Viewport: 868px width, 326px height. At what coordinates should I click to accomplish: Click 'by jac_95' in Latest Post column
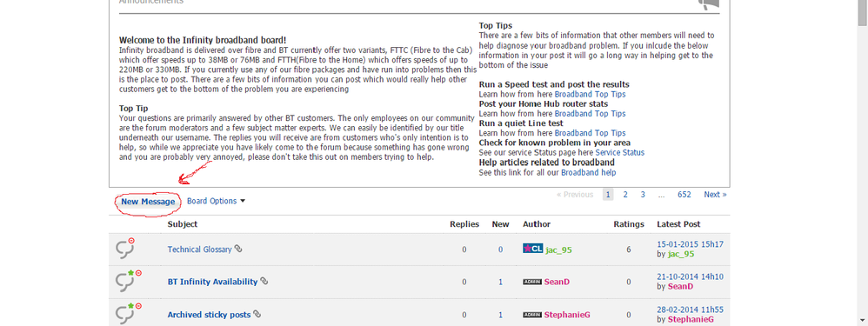click(676, 254)
